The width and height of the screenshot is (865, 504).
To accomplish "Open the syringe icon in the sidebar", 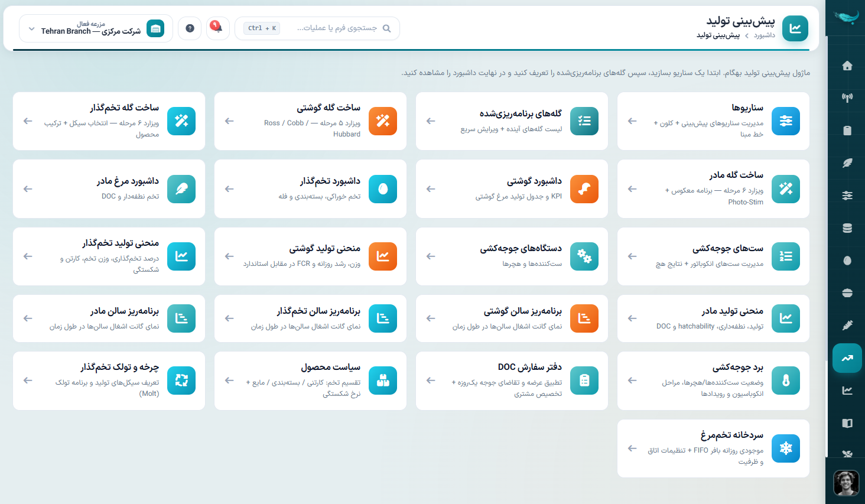I will point(847,326).
